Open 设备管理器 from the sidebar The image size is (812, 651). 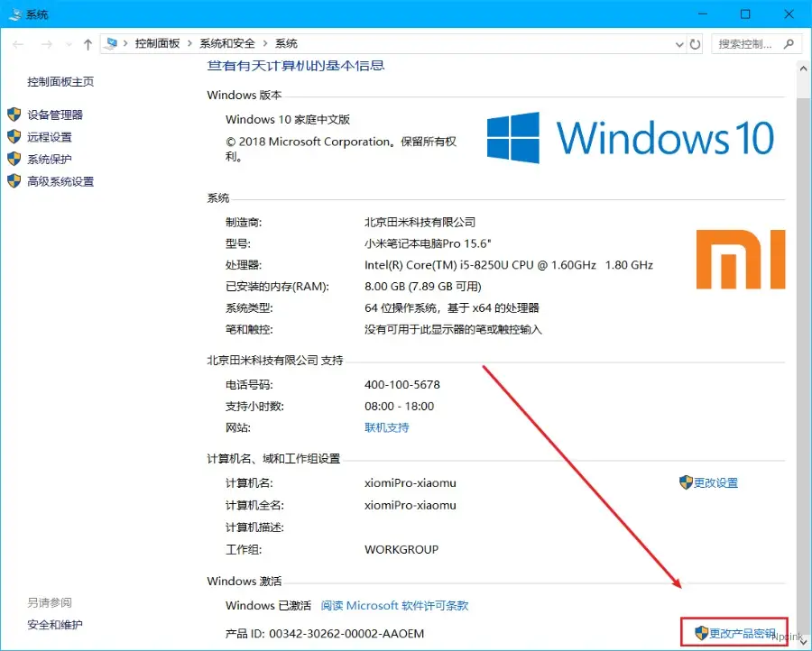(55, 115)
